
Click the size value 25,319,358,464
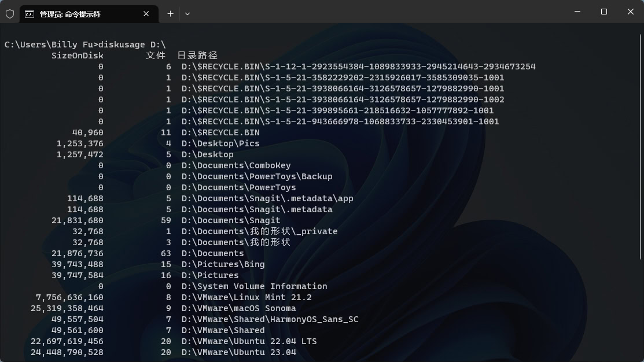67,309
